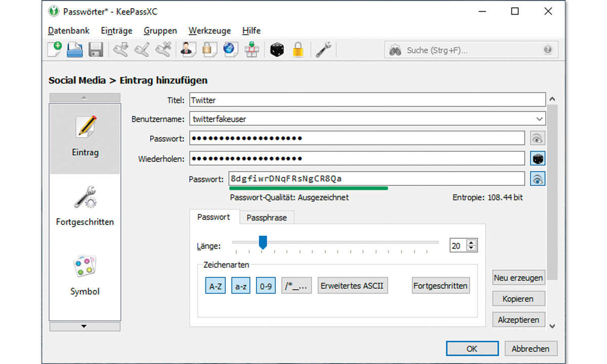Viewport: 607px width, 364px height.
Task: Click the add new entry key icon
Action: click(121, 50)
